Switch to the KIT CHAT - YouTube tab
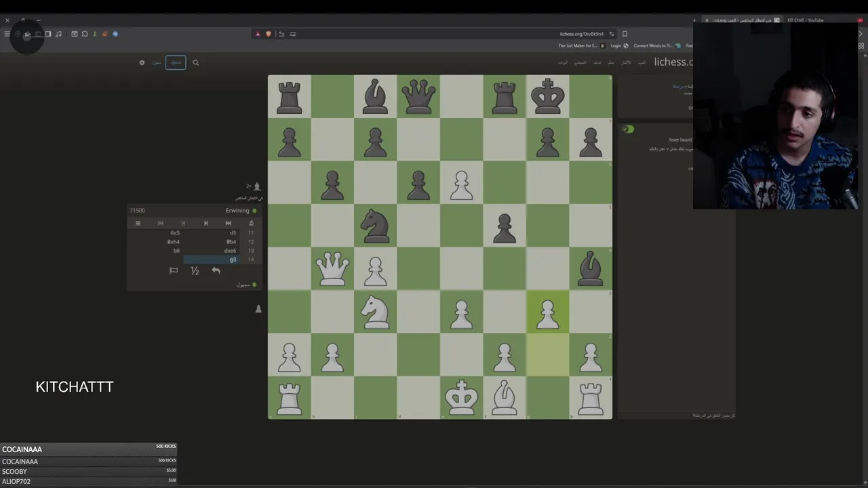The width and height of the screenshot is (868, 488). (x=806, y=20)
